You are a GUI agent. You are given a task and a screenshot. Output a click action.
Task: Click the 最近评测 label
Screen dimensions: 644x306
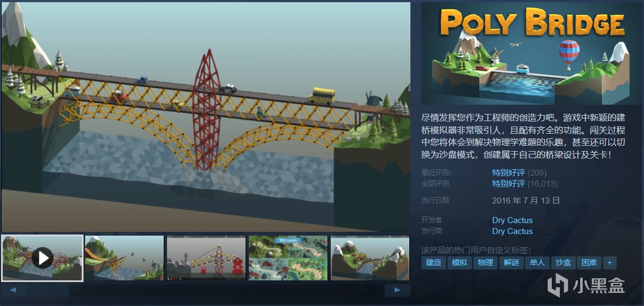436,172
